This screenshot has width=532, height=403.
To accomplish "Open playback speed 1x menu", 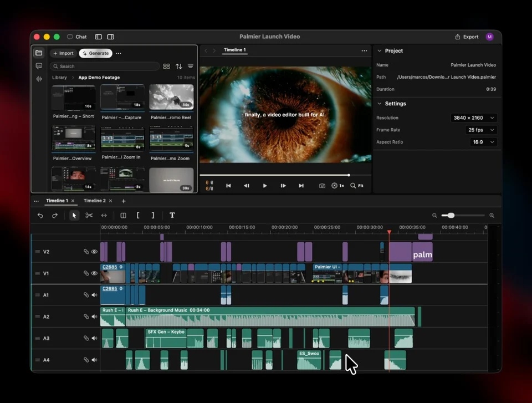I will click(x=337, y=186).
